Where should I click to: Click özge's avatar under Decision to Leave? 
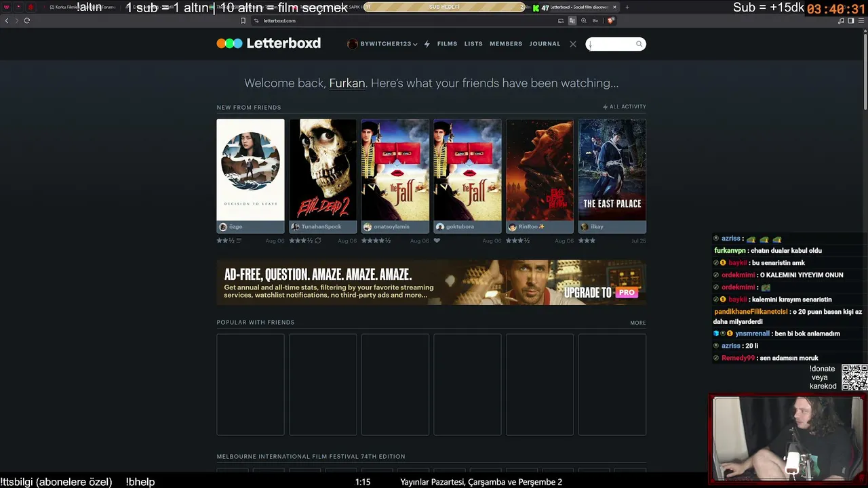223,227
